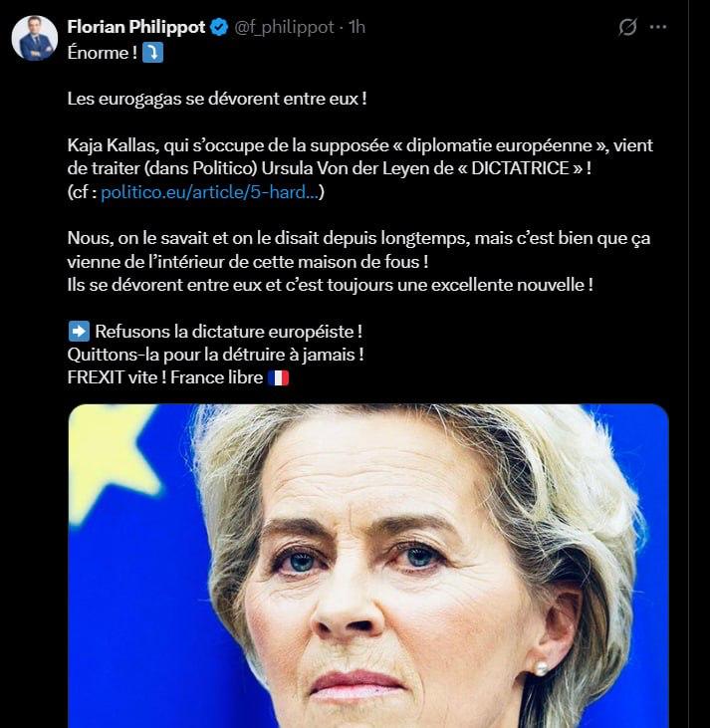710x728 pixels.
Task: Click the French flag emoji
Action: click(x=278, y=378)
